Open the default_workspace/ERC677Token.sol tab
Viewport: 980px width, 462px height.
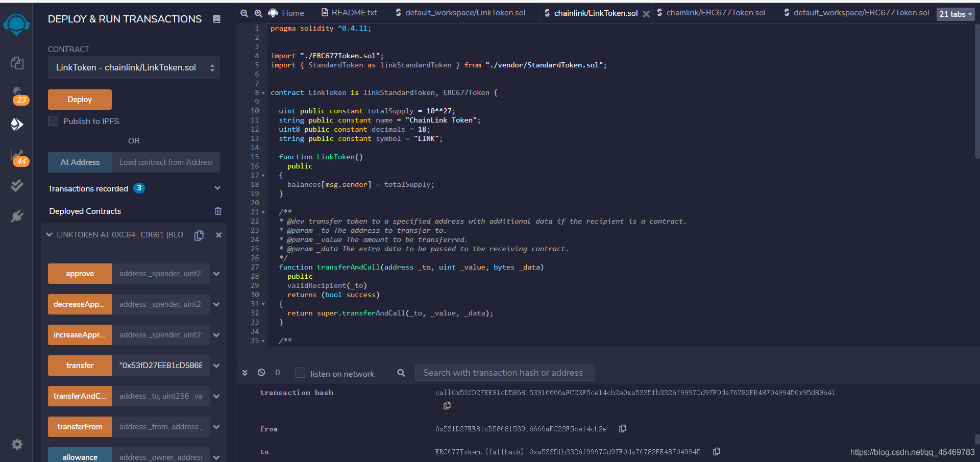click(x=856, y=13)
